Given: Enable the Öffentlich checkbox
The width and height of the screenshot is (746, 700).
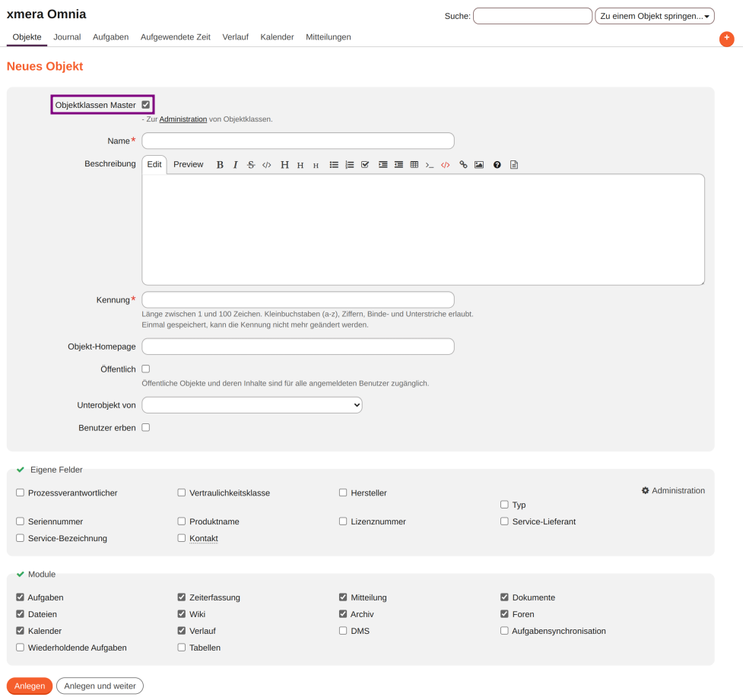Looking at the screenshot, I should (146, 369).
